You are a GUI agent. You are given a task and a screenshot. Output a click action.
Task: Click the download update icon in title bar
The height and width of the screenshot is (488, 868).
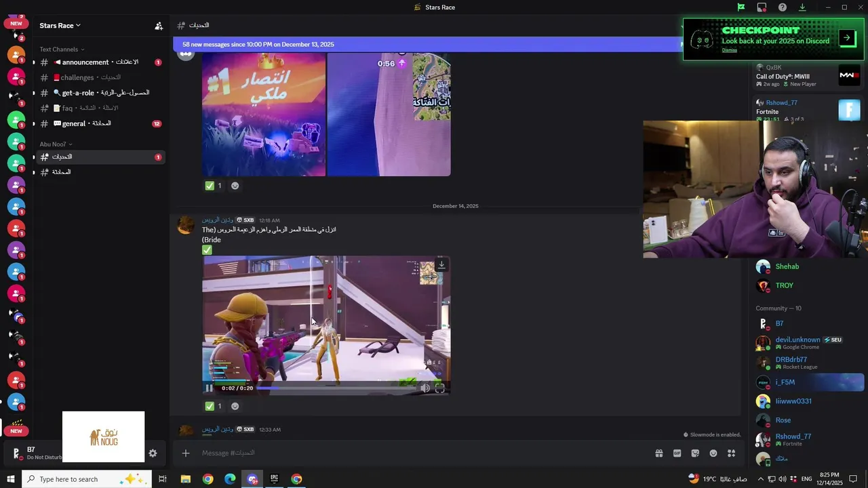[802, 7]
